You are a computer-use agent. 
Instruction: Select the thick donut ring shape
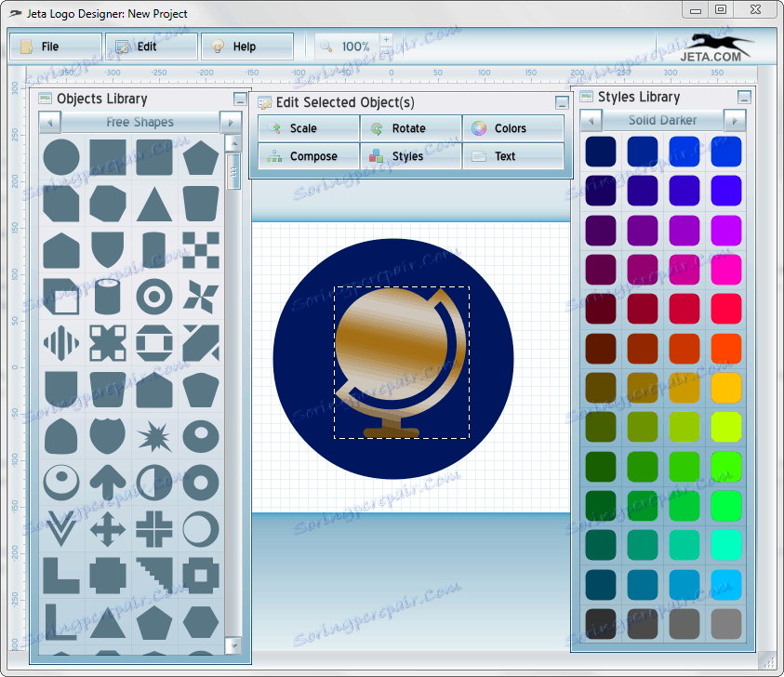[x=201, y=483]
